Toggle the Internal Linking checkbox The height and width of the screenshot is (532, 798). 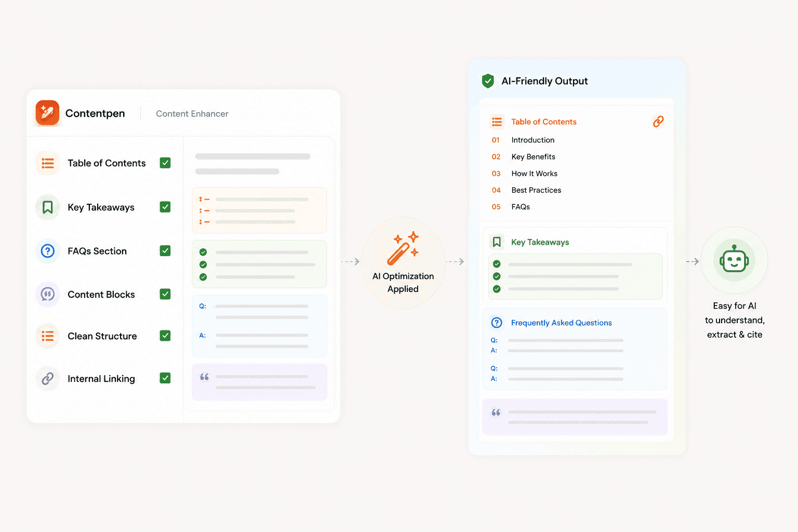pyautogui.click(x=165, y=378)
